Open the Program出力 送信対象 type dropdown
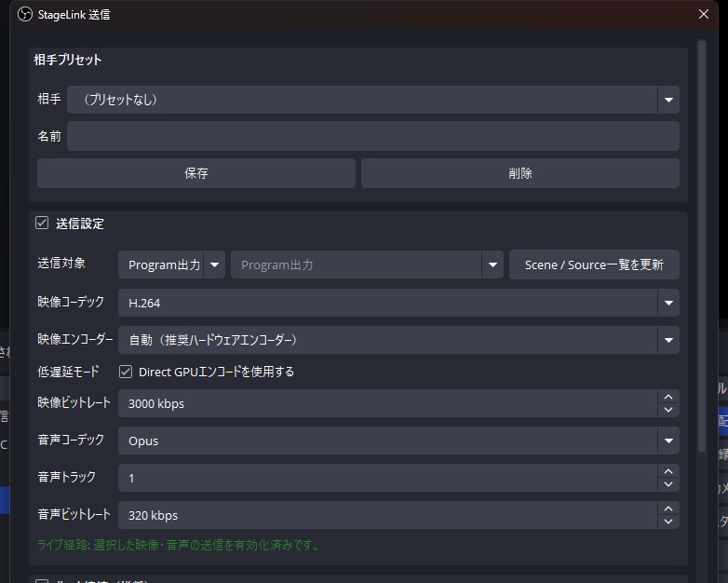 (171, 264)
